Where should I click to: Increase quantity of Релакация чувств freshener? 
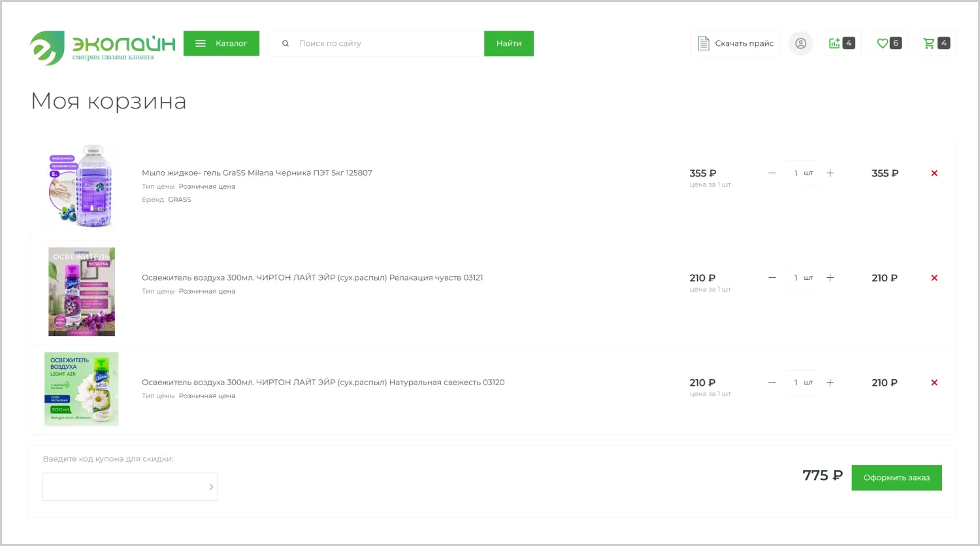[x=830, y=278]
